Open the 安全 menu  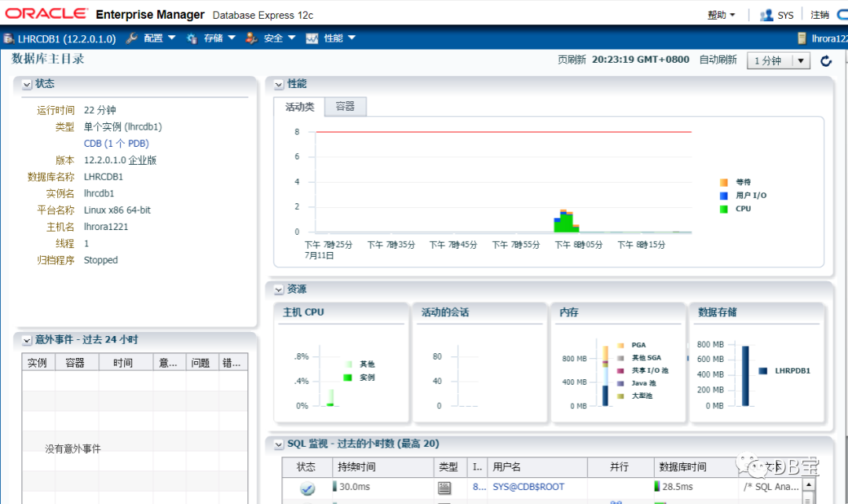point(279,38)
